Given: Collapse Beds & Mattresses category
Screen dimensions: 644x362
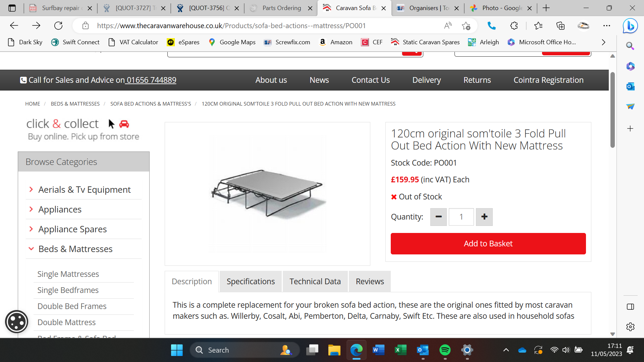Looking at the screenshot, I should click(x=75, y=249).
